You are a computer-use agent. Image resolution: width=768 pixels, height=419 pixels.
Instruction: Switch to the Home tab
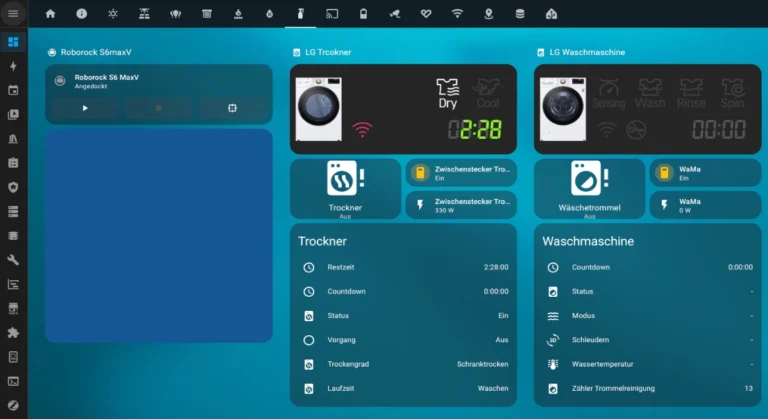50,14
